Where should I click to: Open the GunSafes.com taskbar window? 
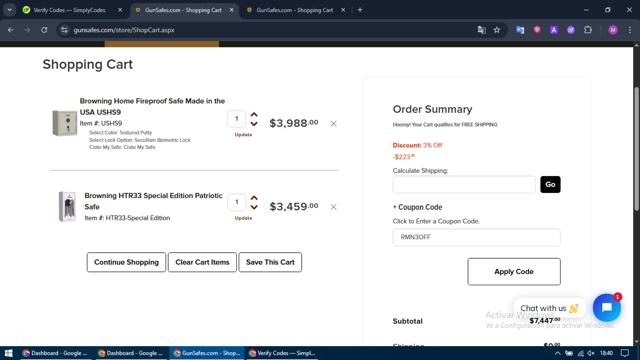pyautogui.click(x=207, y=353)
